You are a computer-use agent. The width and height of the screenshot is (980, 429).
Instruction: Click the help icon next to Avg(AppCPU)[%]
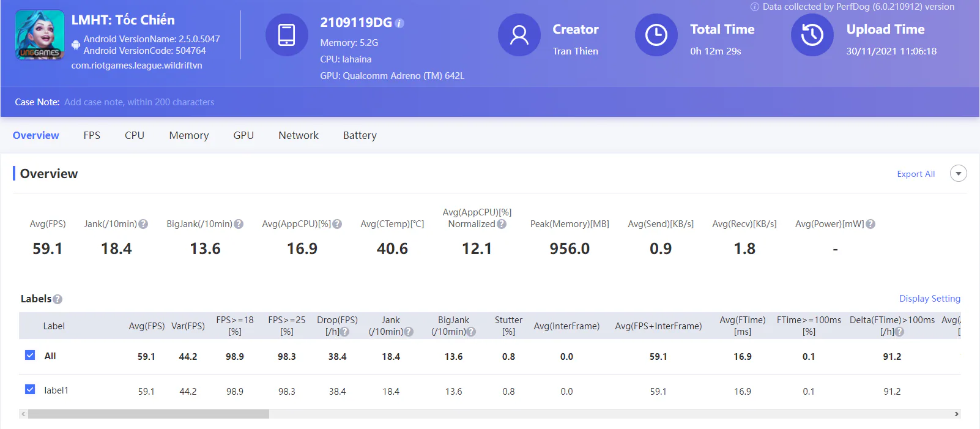pyautogui.click(x=337, y=224)
